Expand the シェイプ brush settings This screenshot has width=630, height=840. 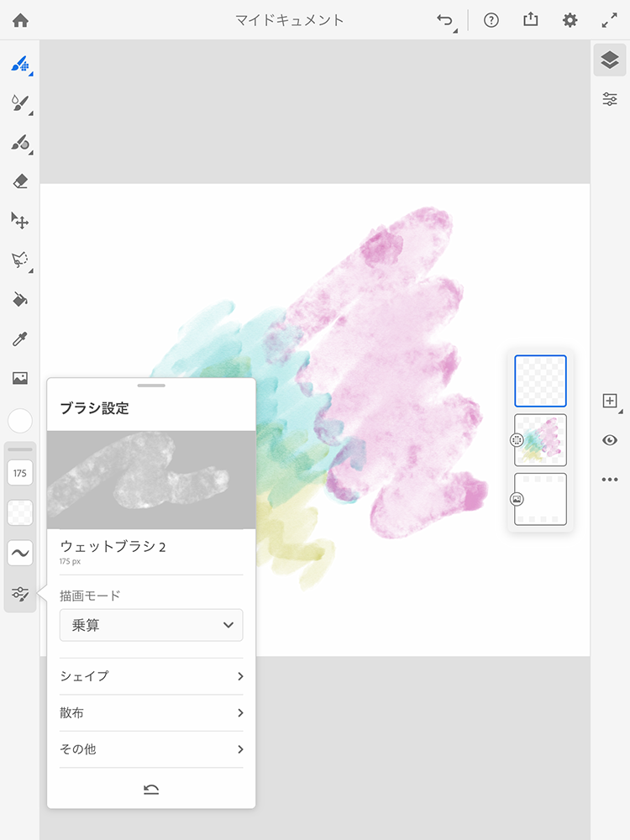(151, 676)
